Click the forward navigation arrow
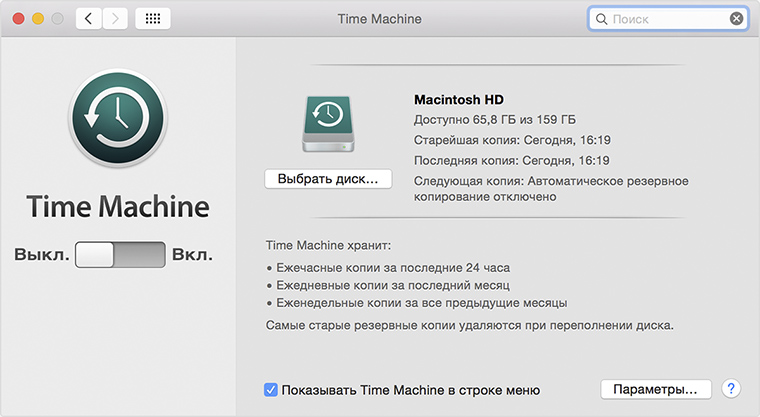 coord(115,19)
